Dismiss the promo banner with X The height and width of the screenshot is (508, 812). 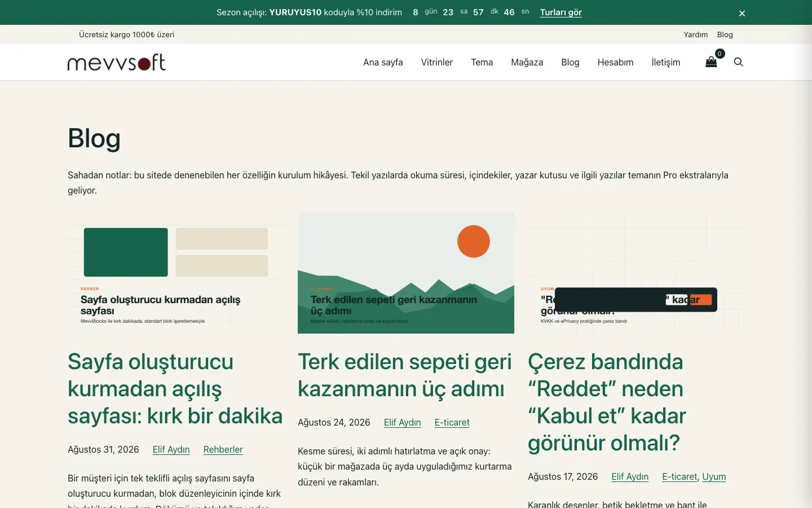coord(742,13)
